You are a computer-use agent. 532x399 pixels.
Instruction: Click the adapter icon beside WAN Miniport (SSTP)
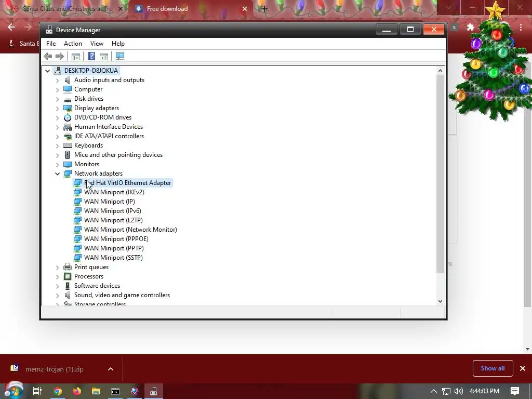78,258
